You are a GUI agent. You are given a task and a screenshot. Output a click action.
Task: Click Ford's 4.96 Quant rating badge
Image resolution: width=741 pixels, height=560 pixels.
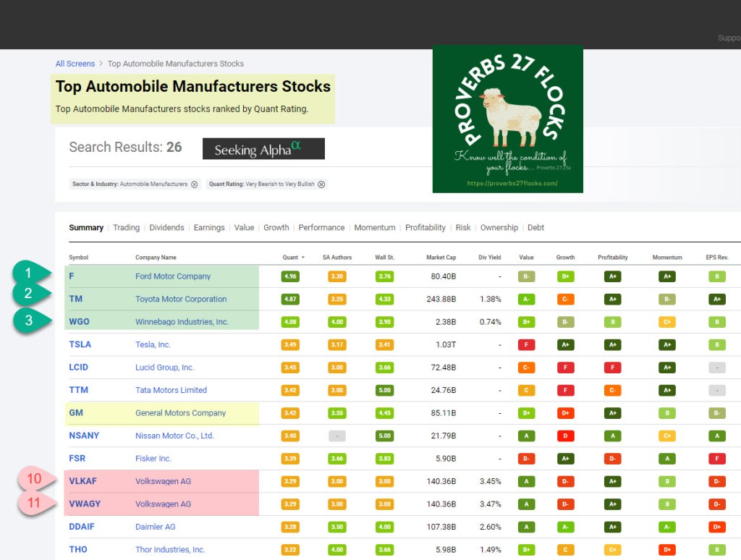coord(290,276)
